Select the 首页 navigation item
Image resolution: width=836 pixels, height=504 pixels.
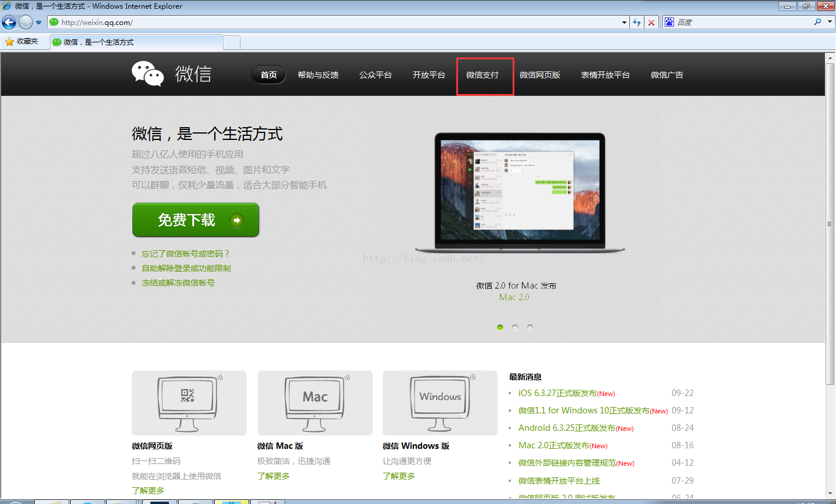(x=269, y=75)
